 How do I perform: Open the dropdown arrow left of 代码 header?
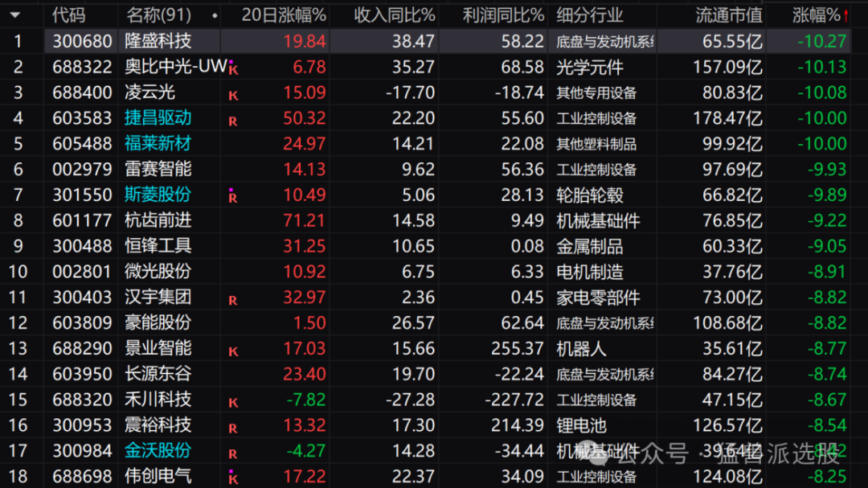[15, 15]
